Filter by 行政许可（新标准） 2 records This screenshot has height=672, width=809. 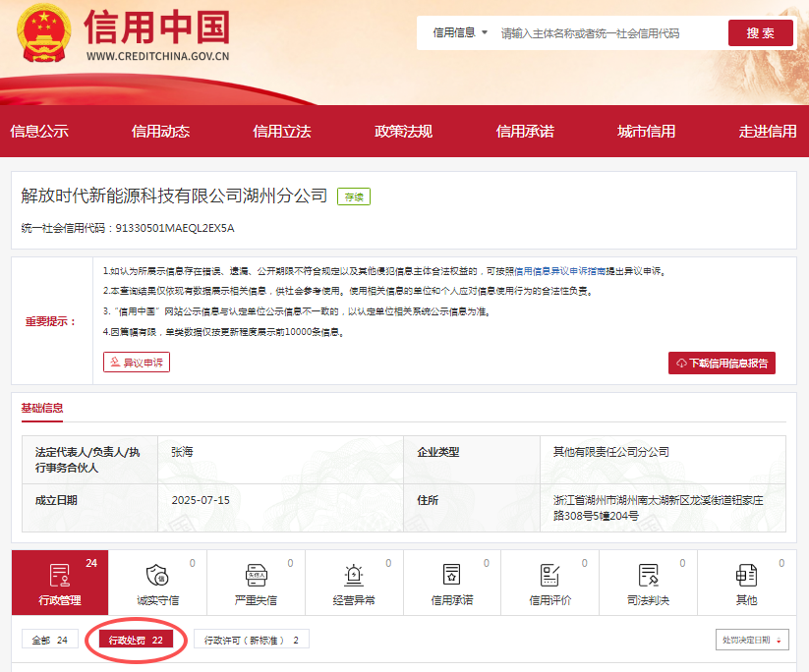tap(251, 640)
